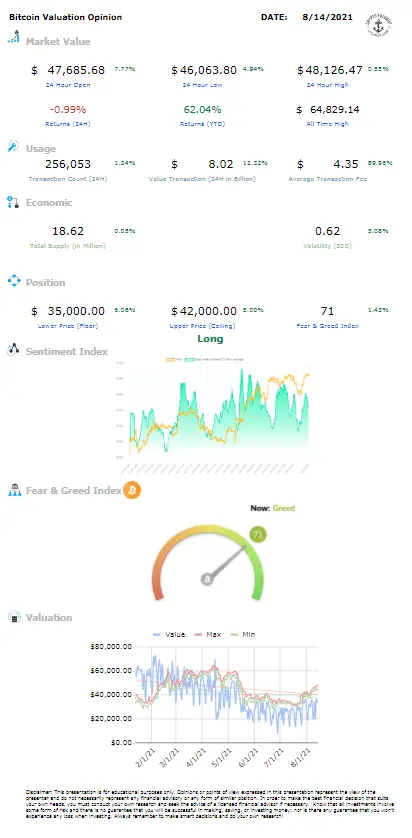Viewport: 412px width, 838px height.
Task: Click the orange Bitcoin coin icon
Action: [132, 490]
